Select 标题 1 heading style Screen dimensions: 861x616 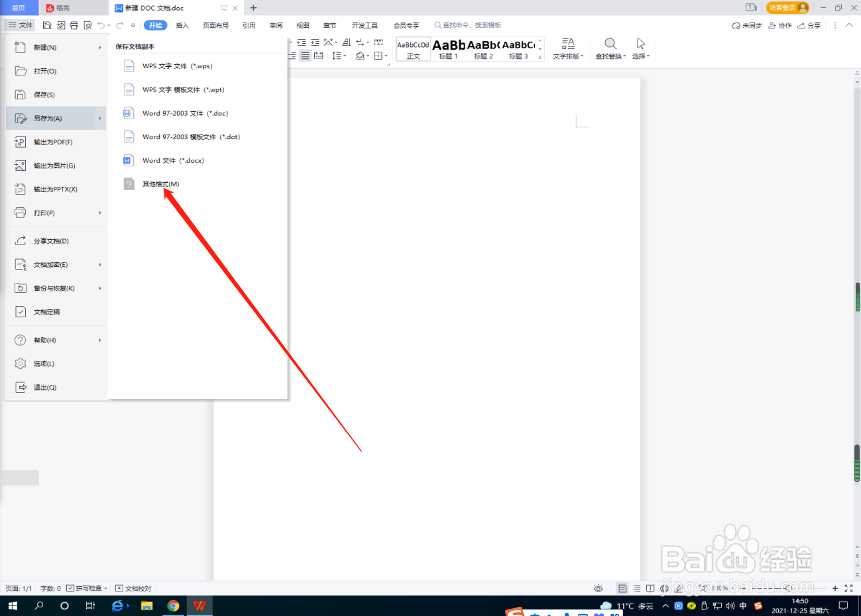pyautogui.click(x=449, y=49)
